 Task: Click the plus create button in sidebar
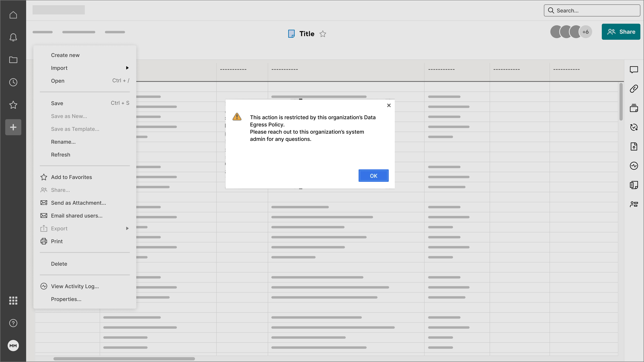(x=13, y=127)
